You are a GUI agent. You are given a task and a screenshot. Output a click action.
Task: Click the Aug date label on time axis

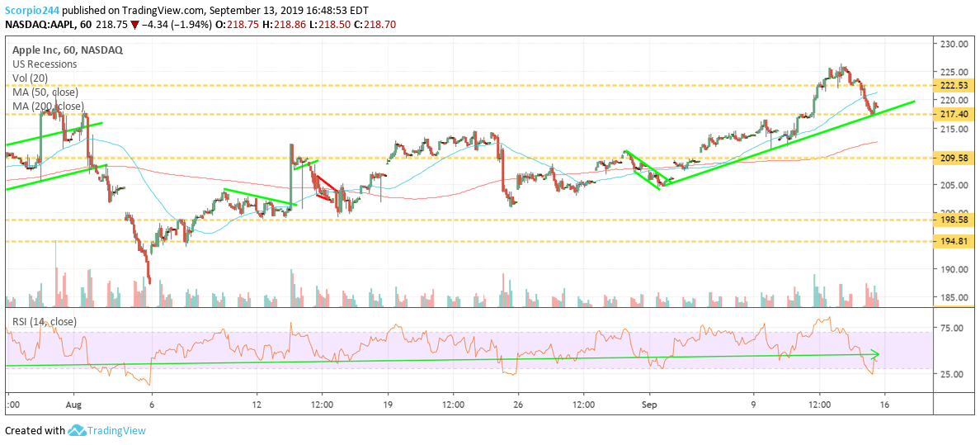(x=73, y=404)
